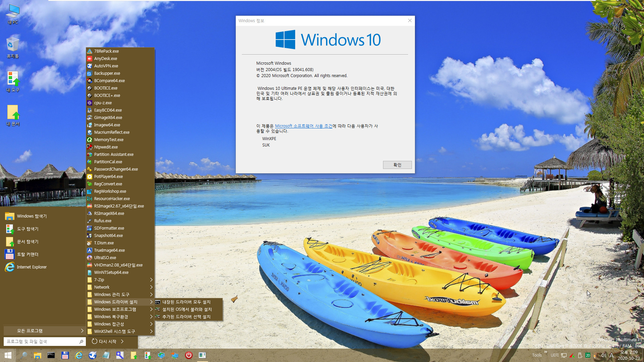The height and width of the screenshot is (362, 644).
Task: Open 토탈 커맨더 from the start menu
Action: 43,254
